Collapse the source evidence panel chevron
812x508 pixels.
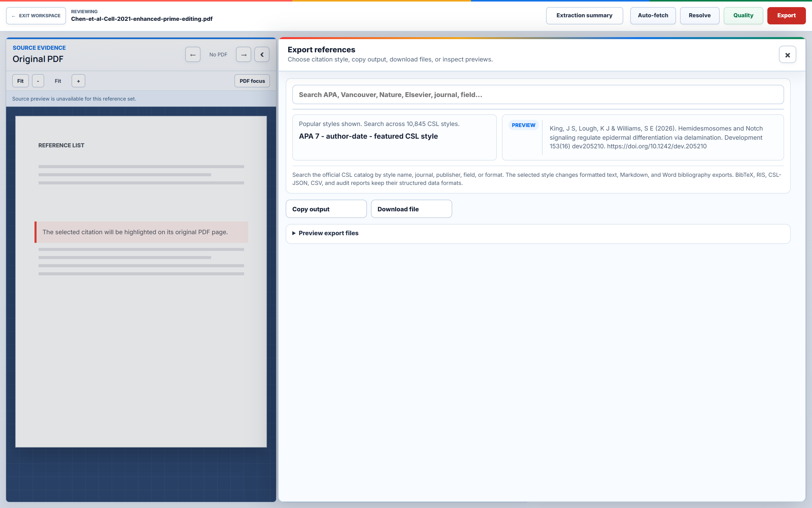tap(262, 54)
